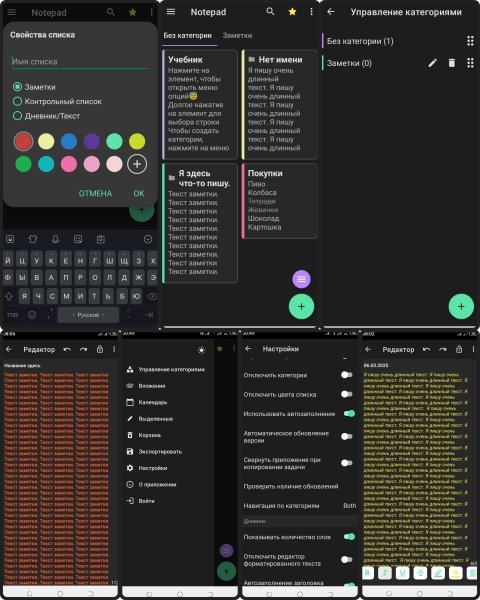
Task: Apply underline with the U formatting button
Action: point(403,573)
